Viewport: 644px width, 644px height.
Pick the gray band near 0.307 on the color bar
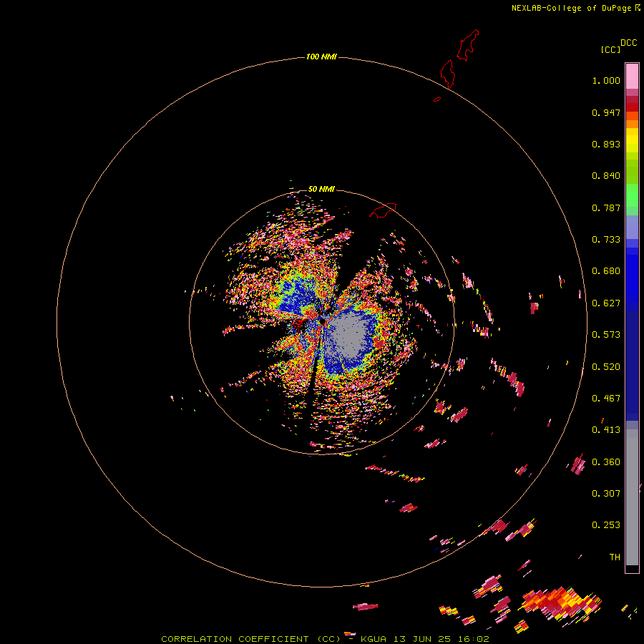[632, 497]
